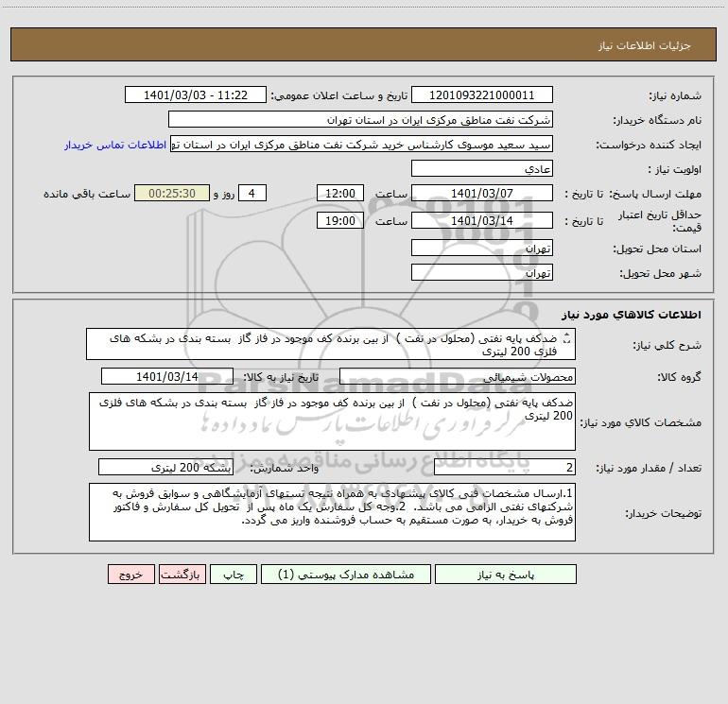
Task: Click the خروج exit button
Action: coord(130,574)
